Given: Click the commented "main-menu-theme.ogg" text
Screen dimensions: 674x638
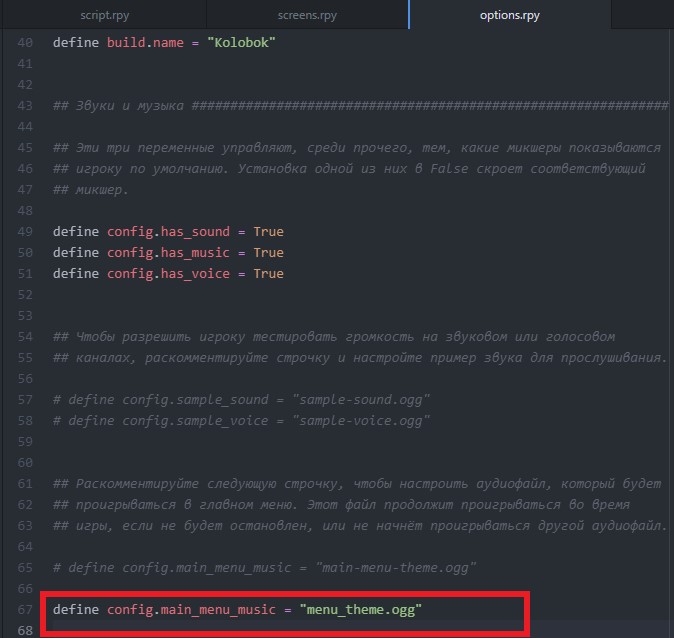Looking at the screenshot, I should coord(395,567).
